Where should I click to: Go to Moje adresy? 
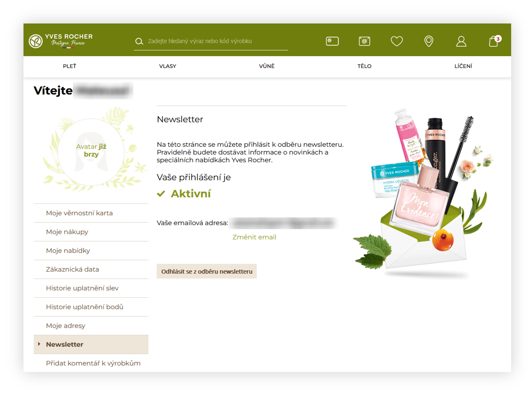pos(91,325)
